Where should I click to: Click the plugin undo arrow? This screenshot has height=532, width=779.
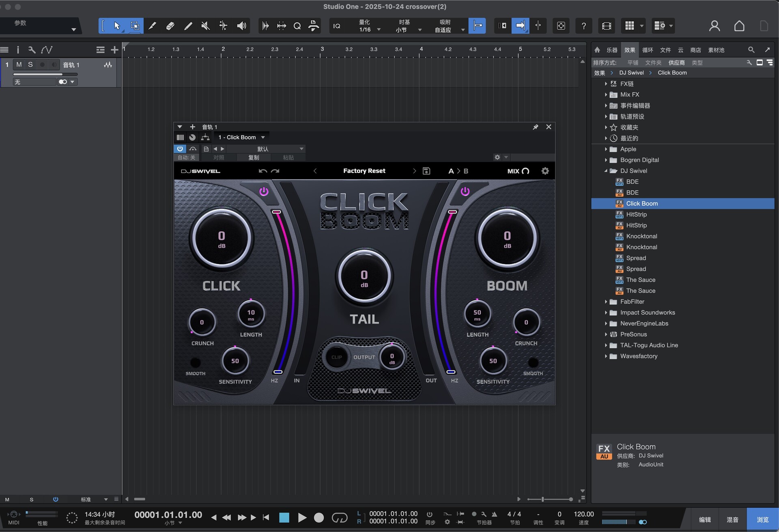pos(263,171)
